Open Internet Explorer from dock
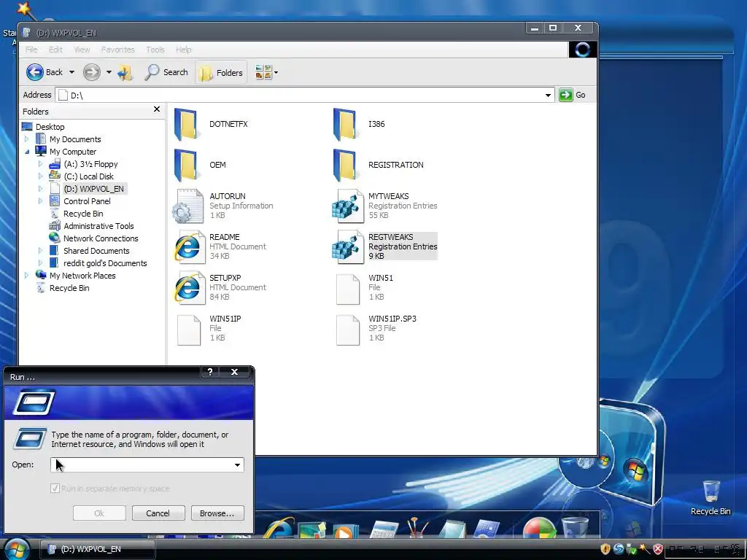 [x=279, y=528]
